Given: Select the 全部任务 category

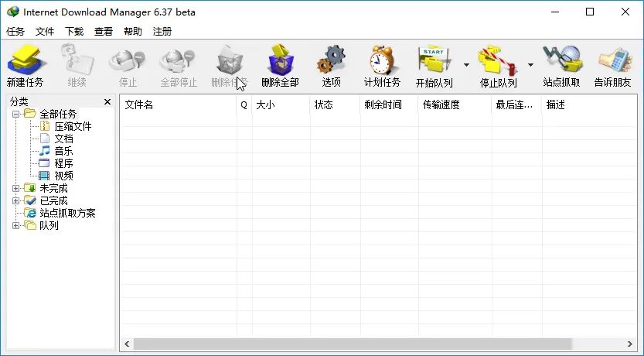Looking at the screenshot, I should pos(58,114).
